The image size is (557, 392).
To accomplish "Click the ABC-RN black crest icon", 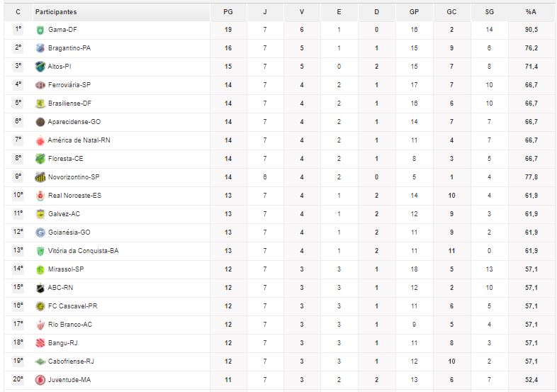I will pyautogui.click(x=40, y=288).
